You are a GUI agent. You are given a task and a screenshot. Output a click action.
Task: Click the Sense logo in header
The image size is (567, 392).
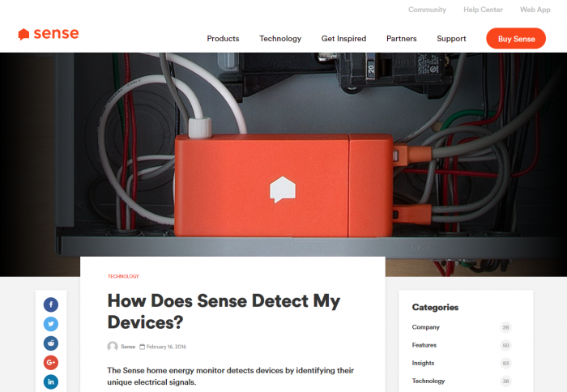click(49, 34)
